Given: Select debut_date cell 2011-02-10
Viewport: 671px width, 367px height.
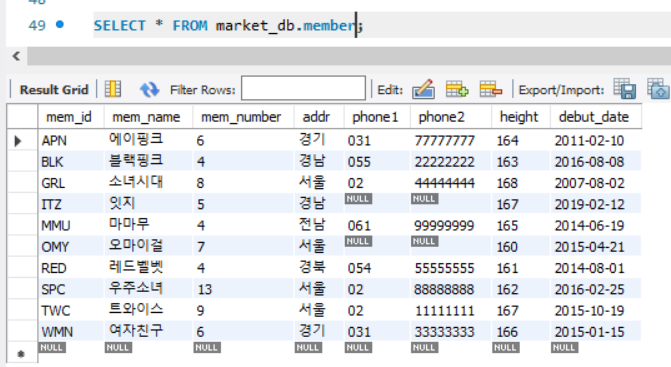Looking at the screenshot, I should point(596,140).
